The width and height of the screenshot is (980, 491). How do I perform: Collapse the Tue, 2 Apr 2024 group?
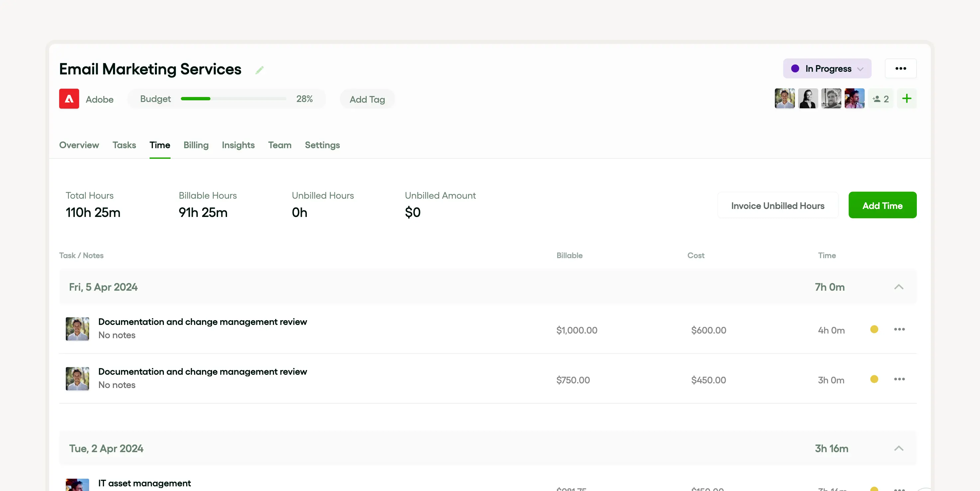898,448
